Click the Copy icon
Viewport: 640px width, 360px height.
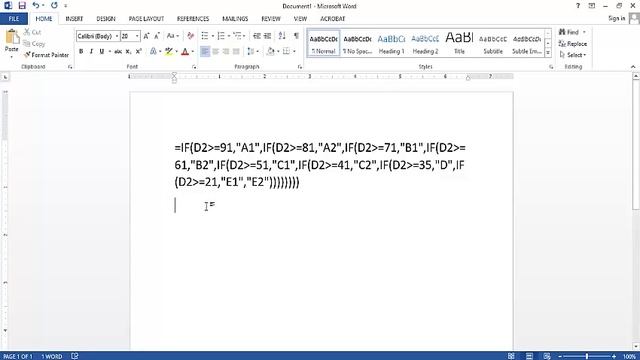27,43
